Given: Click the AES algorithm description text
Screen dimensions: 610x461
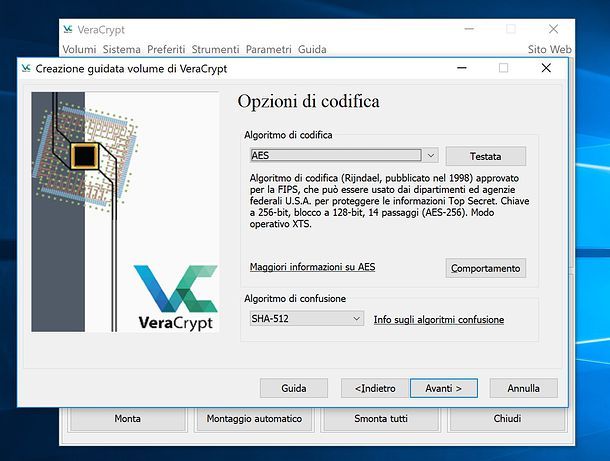Looking at the screenshot, I should pos(389,201).
